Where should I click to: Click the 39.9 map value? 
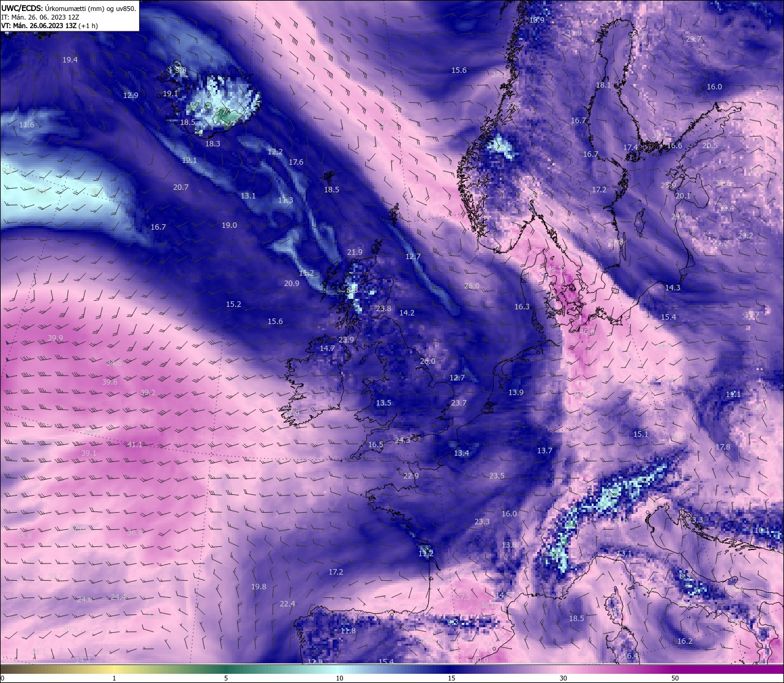(55, 338)
